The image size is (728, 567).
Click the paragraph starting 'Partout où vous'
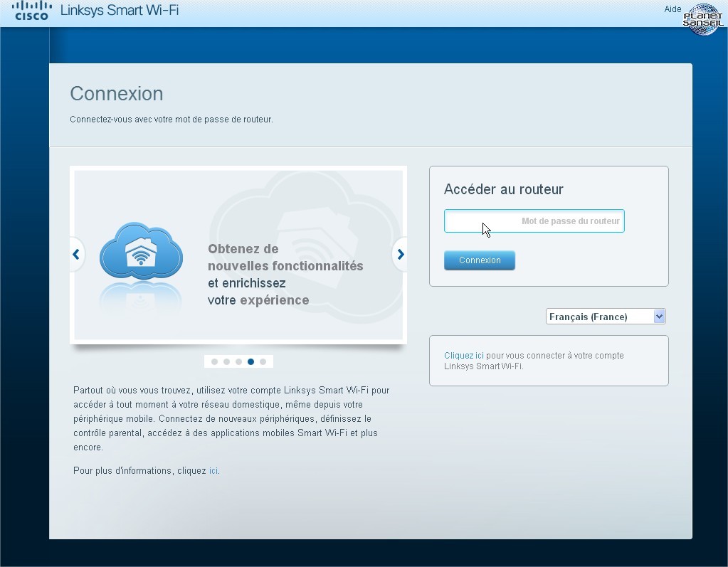click(231, 418)
